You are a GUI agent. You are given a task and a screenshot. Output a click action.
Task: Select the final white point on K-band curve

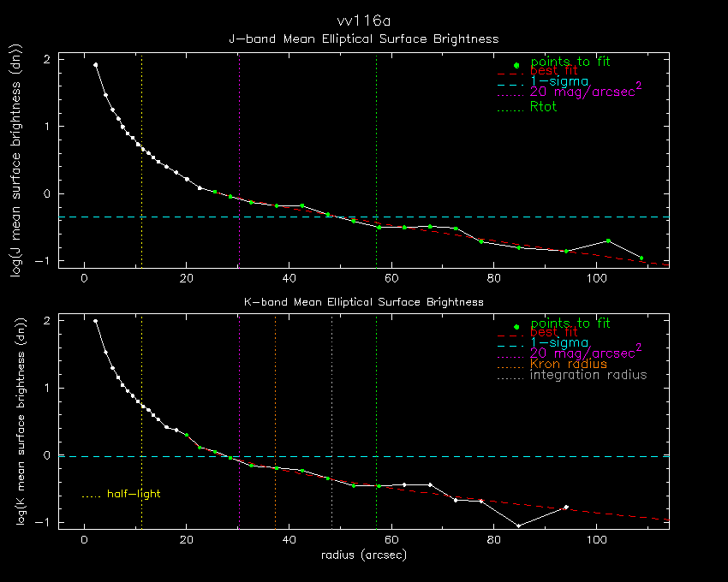pos(566,508)
